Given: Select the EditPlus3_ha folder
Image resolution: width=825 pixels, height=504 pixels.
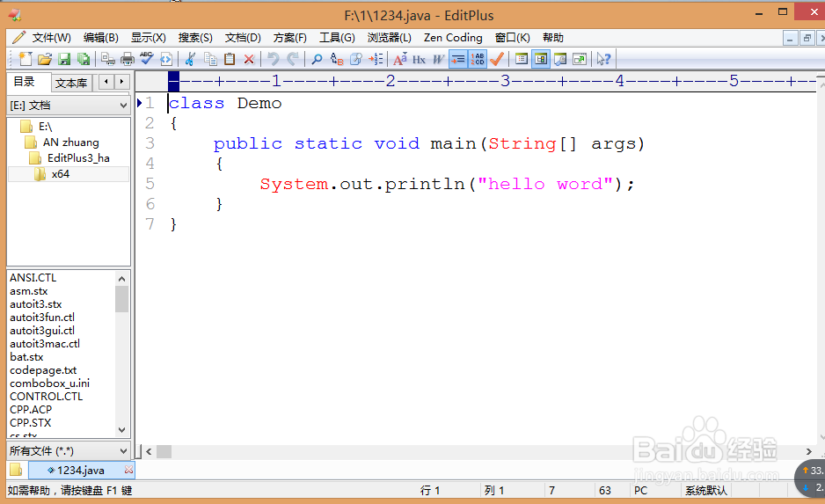Looking at the screenshot, I should (x=78, y=158).
